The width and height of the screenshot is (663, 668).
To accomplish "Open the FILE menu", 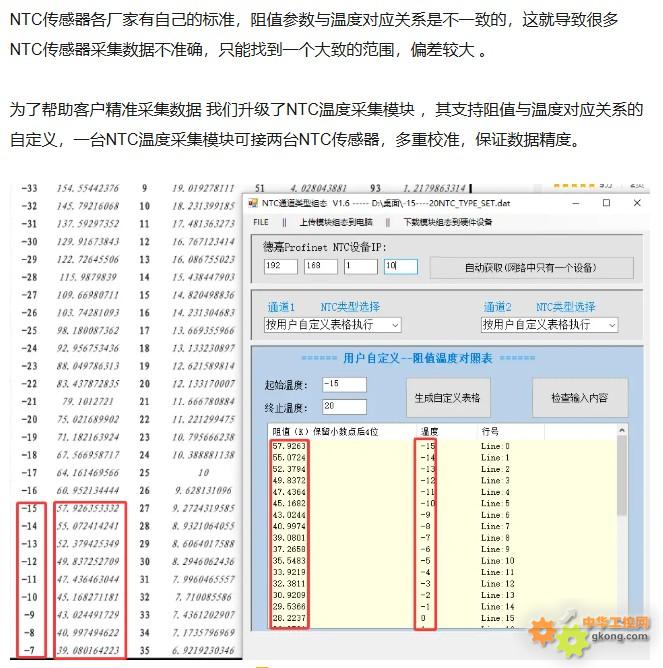I will [260, 222].
